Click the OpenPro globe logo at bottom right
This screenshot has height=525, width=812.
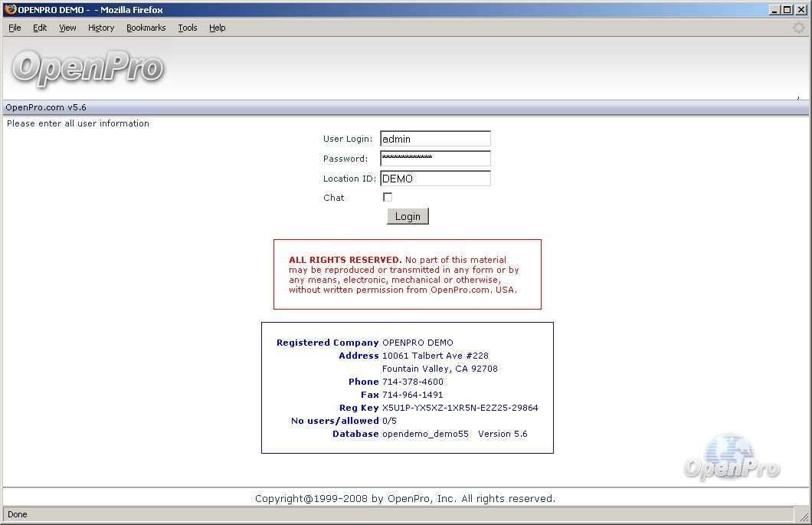tap(731, 458)
